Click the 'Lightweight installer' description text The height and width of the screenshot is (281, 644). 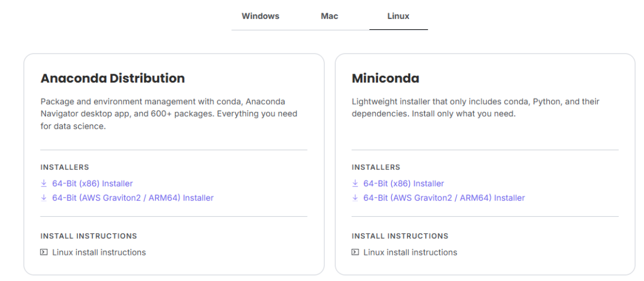(x=476, y=108)
